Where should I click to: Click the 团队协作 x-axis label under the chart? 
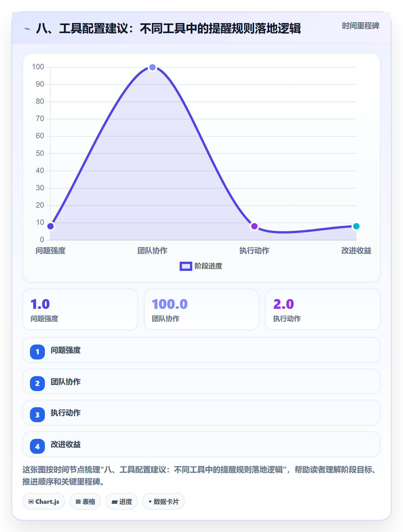153,251
